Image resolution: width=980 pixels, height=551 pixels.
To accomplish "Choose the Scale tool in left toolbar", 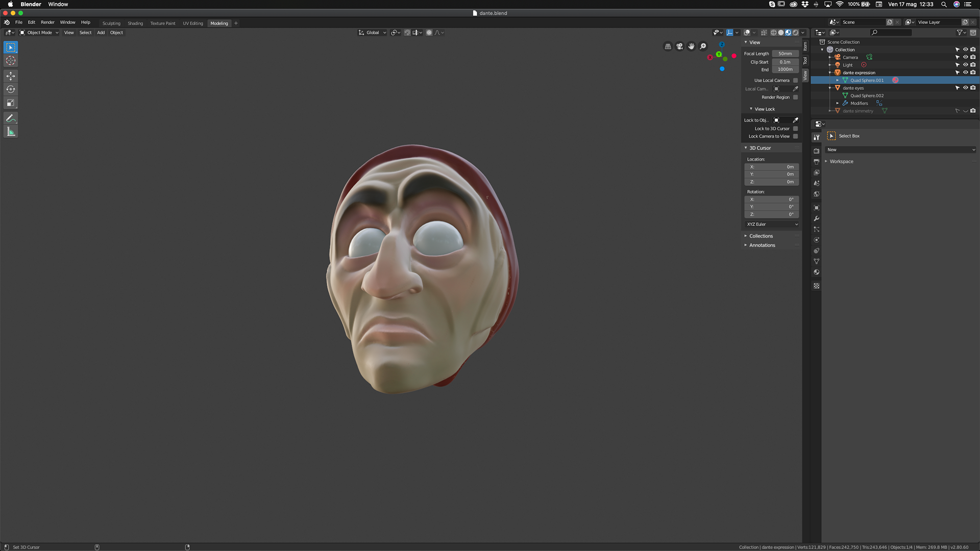I will point(11,103).
